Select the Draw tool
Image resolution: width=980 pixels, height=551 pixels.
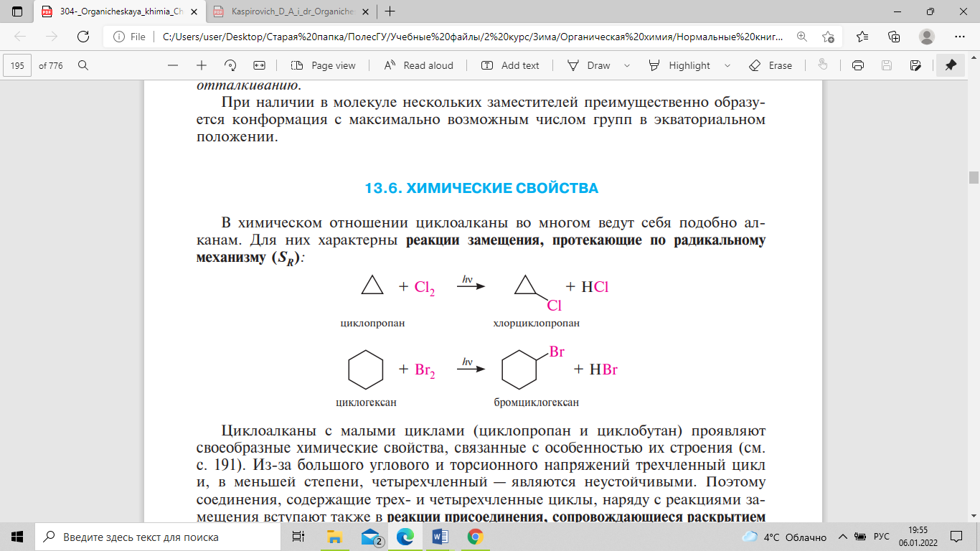(x=589, y=65)
